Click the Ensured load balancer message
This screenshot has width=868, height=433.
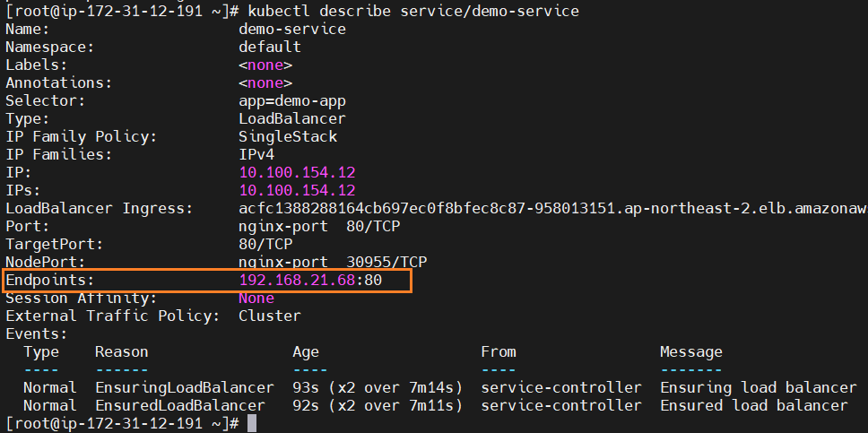pos(754,405)
